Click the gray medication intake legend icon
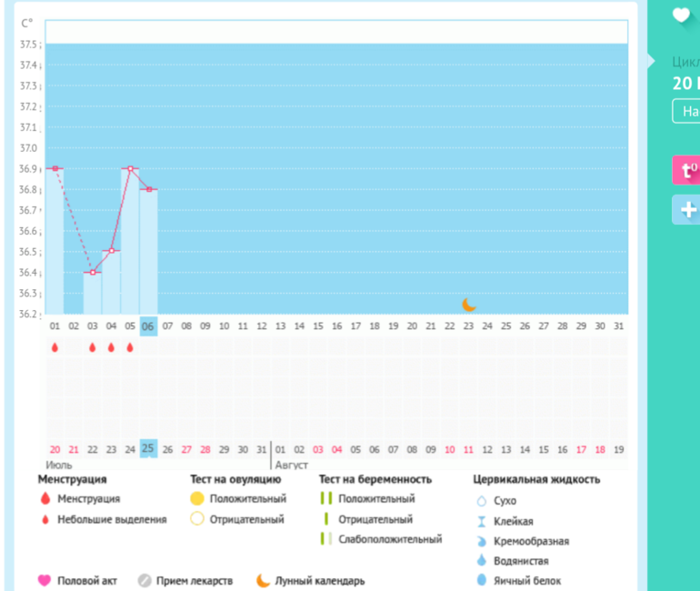 coord(144,580)
